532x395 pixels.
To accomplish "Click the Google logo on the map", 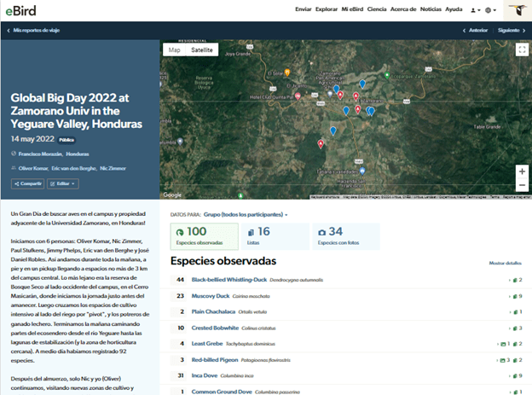I will point(172,195).
